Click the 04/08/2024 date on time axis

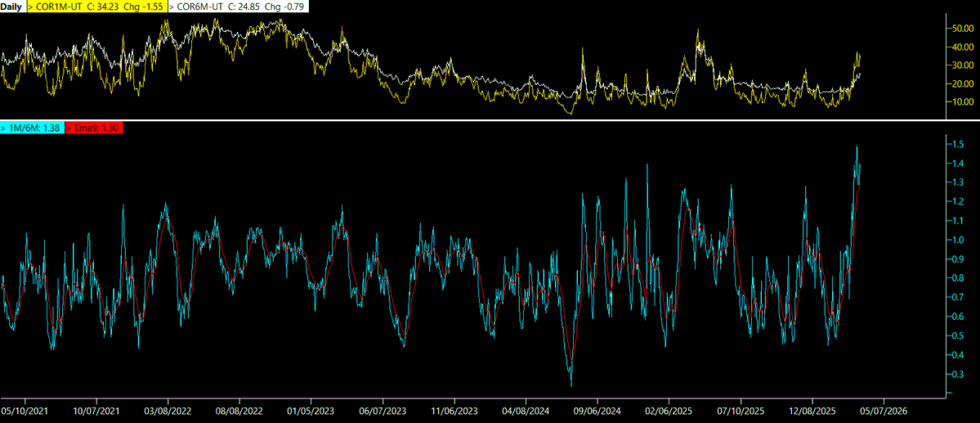pyautogui.click(x=526, y=412)
